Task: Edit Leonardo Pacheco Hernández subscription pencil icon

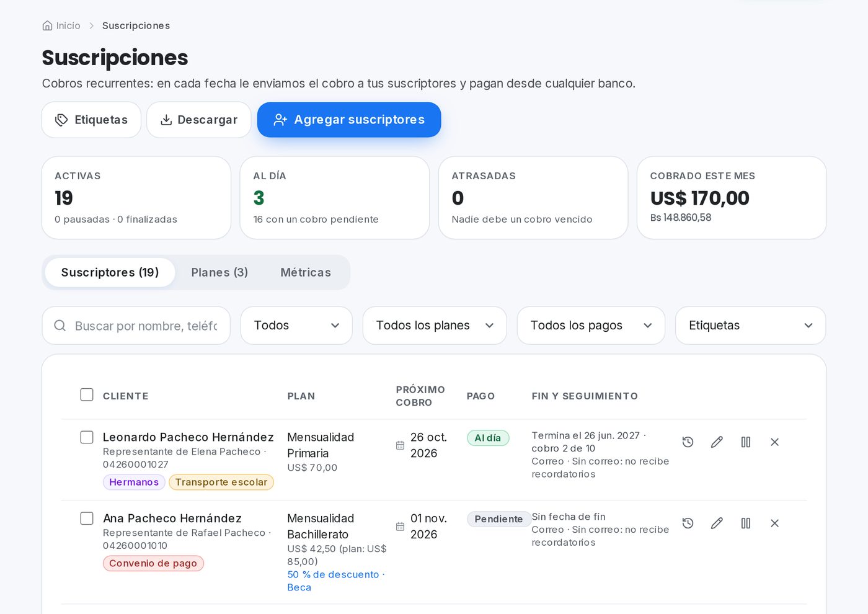Action: pos(717,442)
